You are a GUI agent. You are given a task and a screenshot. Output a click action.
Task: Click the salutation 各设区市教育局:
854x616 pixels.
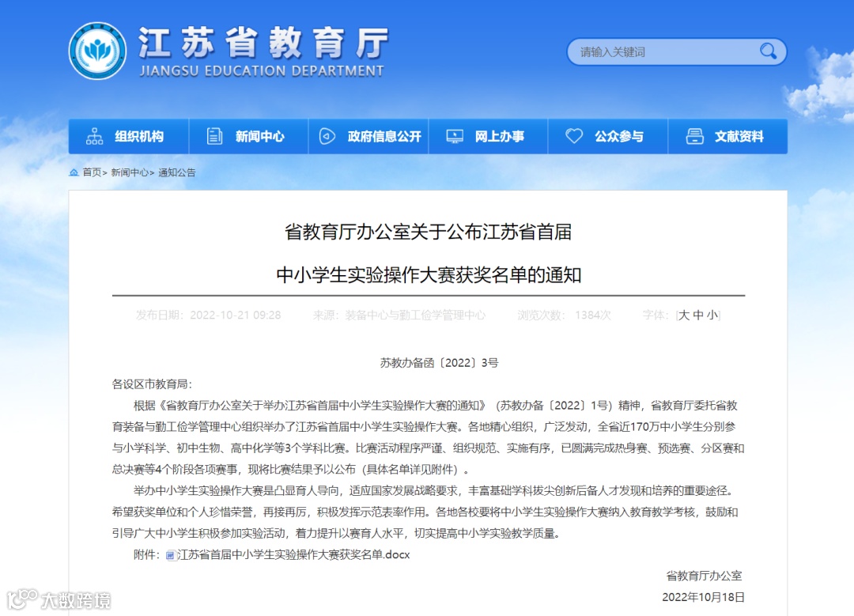pyautogui.click(x=152, y=384)
